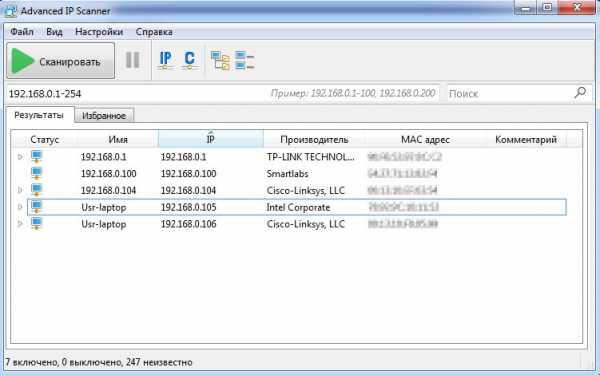Open the Файл menu

coord(22,32)
